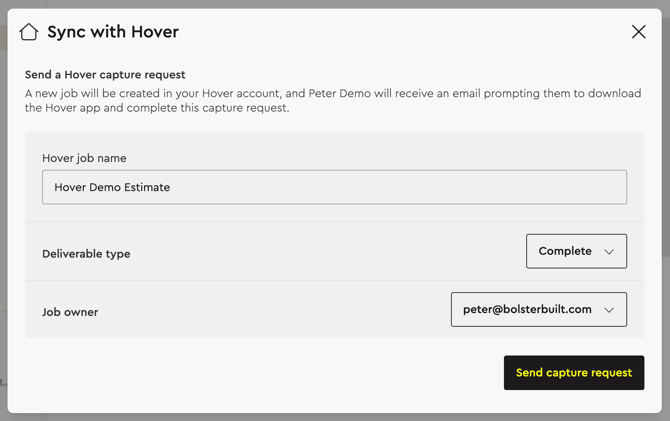Click the Sync with Hover title
This screenshot has height=421, width=670.
pos(113,32)
